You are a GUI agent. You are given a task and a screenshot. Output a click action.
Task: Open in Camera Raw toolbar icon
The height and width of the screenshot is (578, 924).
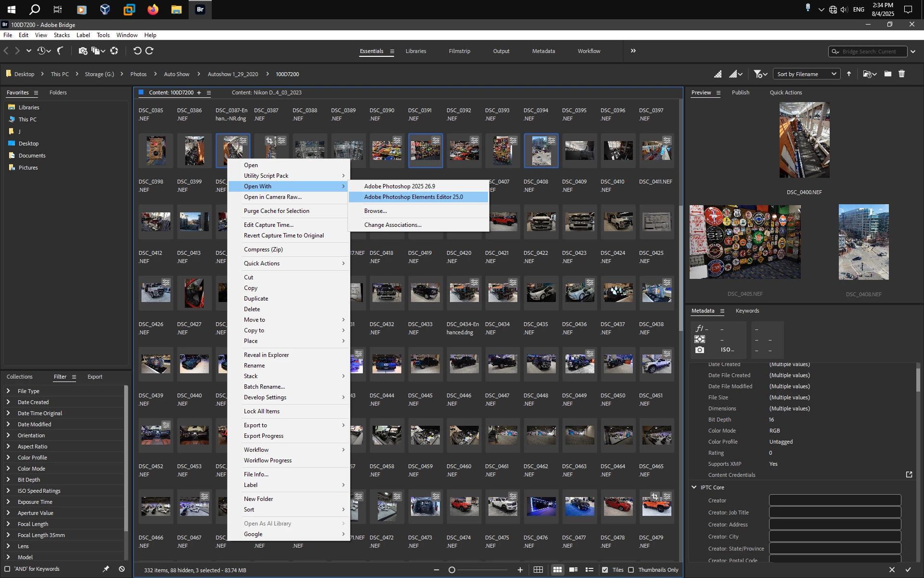tap(114, 51)
